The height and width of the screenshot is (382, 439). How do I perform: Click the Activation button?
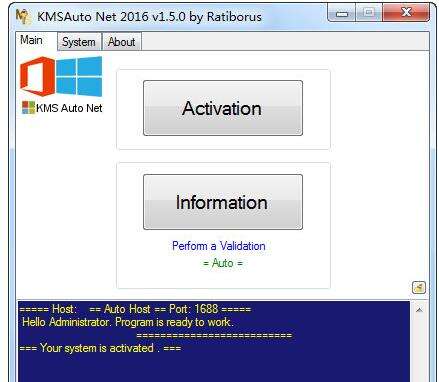tap(223, 108)
